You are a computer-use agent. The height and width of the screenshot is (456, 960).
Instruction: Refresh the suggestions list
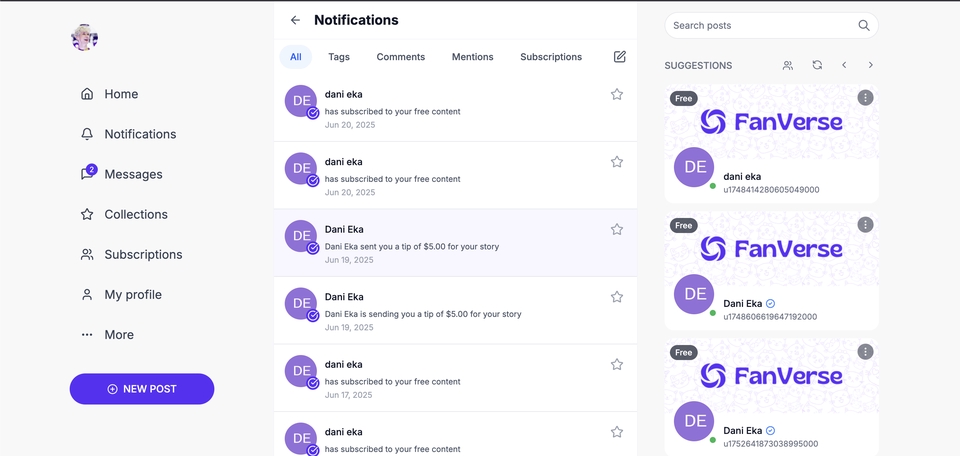(817, 65)
